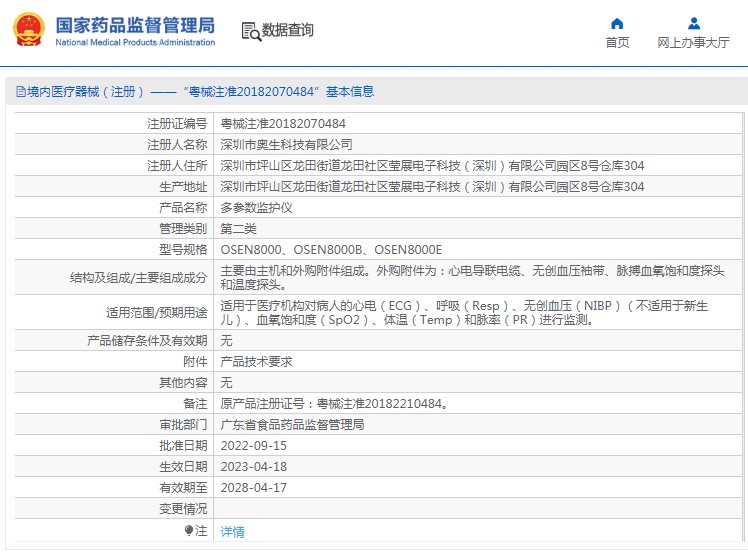The height and width of the screenshot is (553, 748).
Task: Open the 详情 link
Action: [232, 531]
